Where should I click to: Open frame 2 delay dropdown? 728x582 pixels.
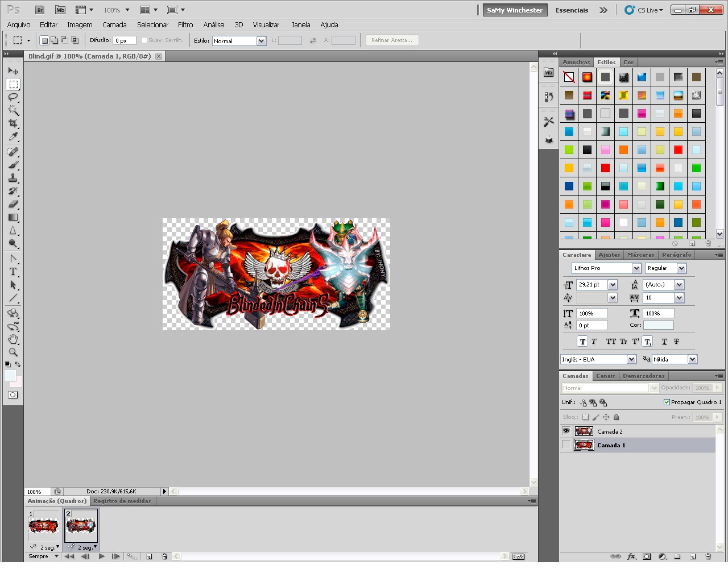coord(87,547)
